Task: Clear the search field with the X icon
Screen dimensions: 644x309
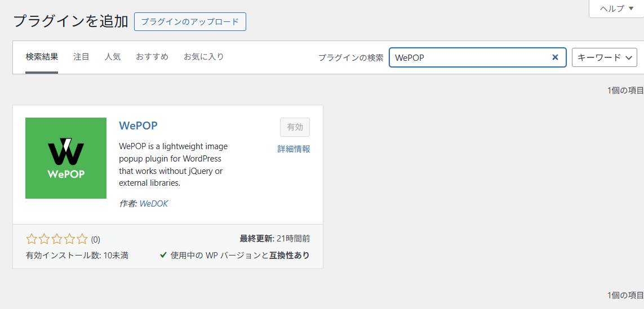Action: pyautogui.click(x=555, y=57)
